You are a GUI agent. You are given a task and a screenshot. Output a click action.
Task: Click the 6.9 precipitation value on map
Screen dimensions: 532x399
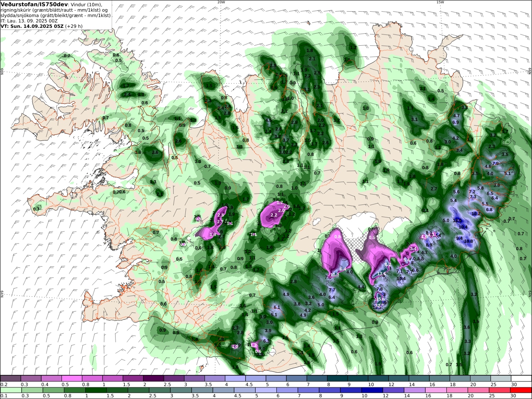coord(456,122)
